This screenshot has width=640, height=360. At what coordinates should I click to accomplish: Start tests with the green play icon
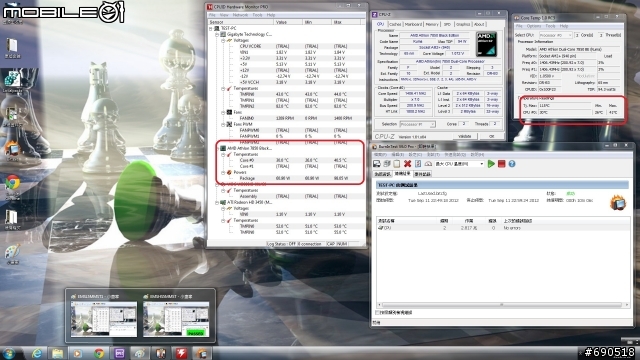[491, 164]
